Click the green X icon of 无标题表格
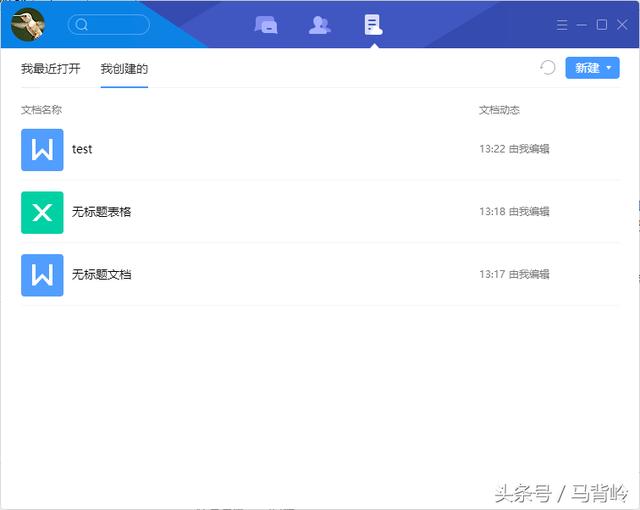640x510 pixels. 42,213
